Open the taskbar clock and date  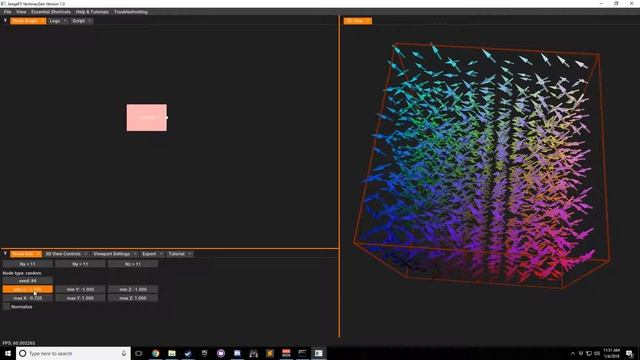click(611, 353)
